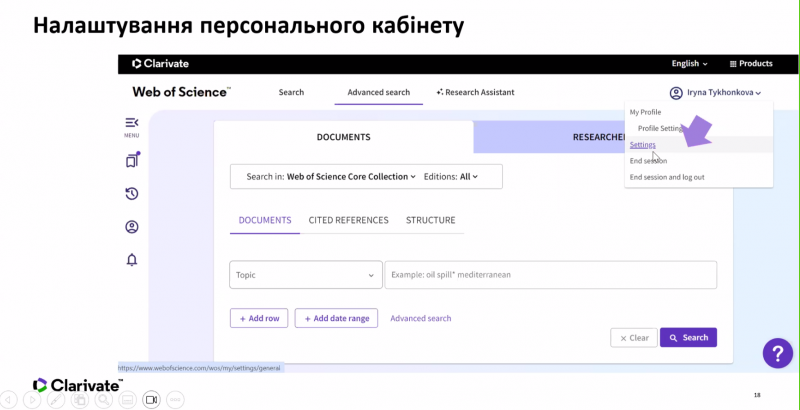Screen dimensions: 800x410
Task: Click the Add row button
Action: tap(259, 318)
